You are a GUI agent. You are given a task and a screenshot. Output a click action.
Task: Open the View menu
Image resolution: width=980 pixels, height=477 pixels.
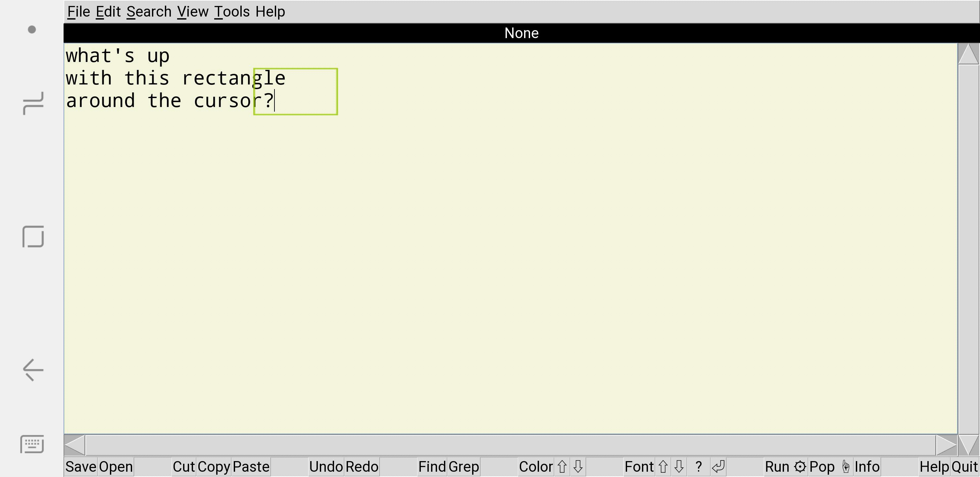(192, 12)
